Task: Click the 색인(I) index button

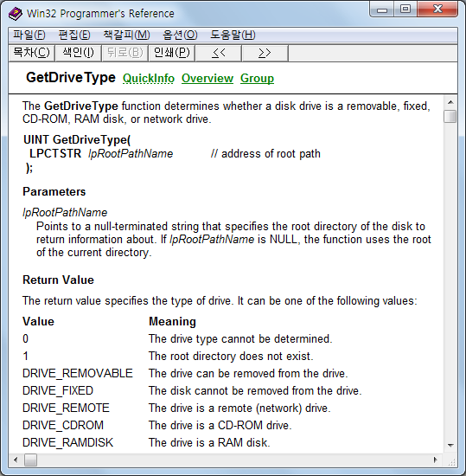Action: click(x=78, y=53)
